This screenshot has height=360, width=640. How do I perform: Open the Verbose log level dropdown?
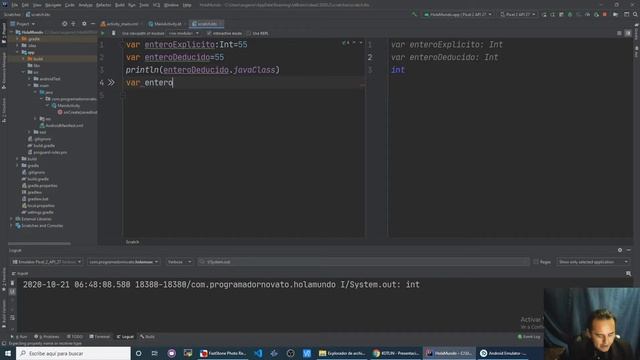click(x=179, y=262)
